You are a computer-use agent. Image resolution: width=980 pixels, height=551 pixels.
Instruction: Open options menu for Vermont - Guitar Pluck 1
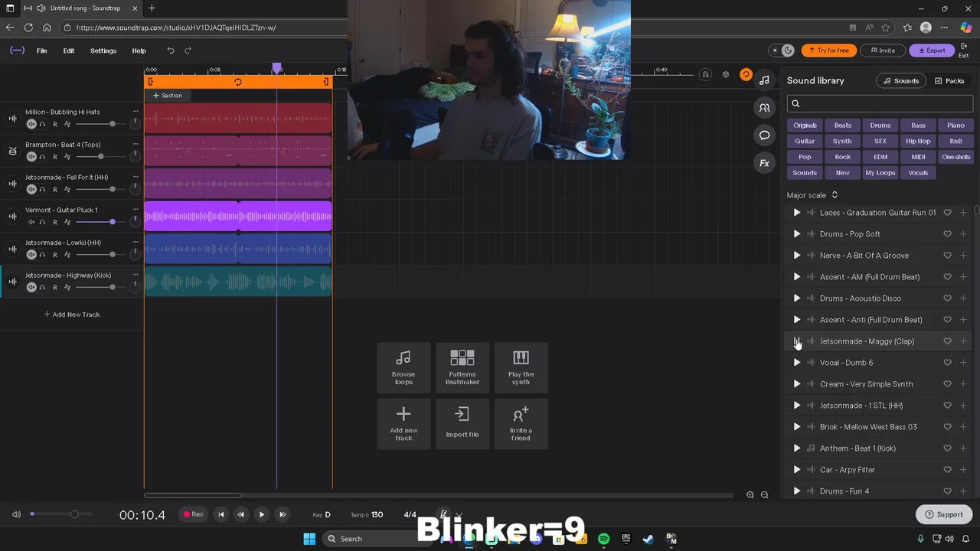click(x=136, y=210)
